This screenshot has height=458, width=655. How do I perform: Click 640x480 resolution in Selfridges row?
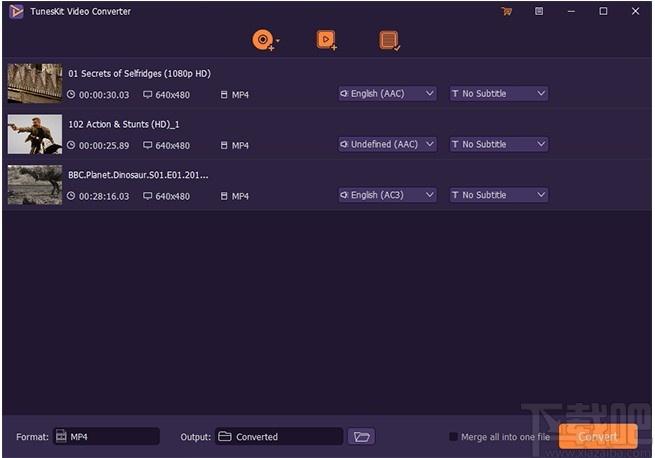(173, 95)
